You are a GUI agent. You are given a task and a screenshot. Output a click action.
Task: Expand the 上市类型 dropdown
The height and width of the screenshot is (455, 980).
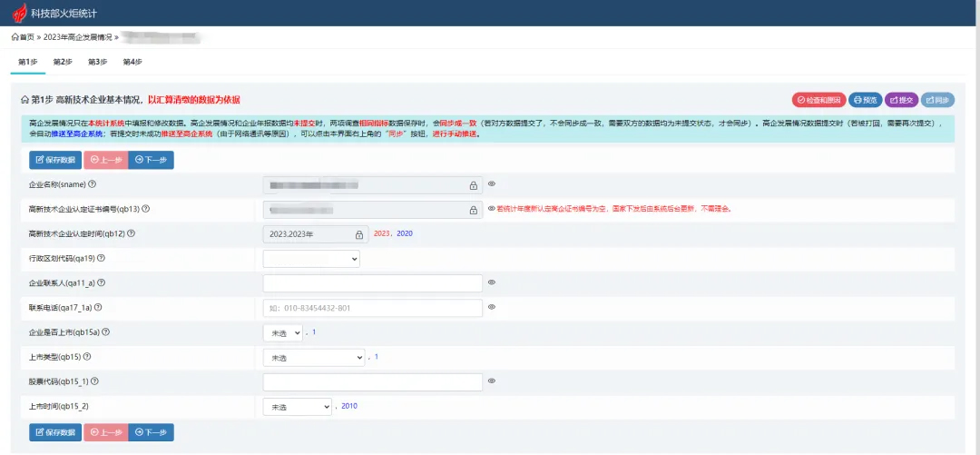pos(314,358)
